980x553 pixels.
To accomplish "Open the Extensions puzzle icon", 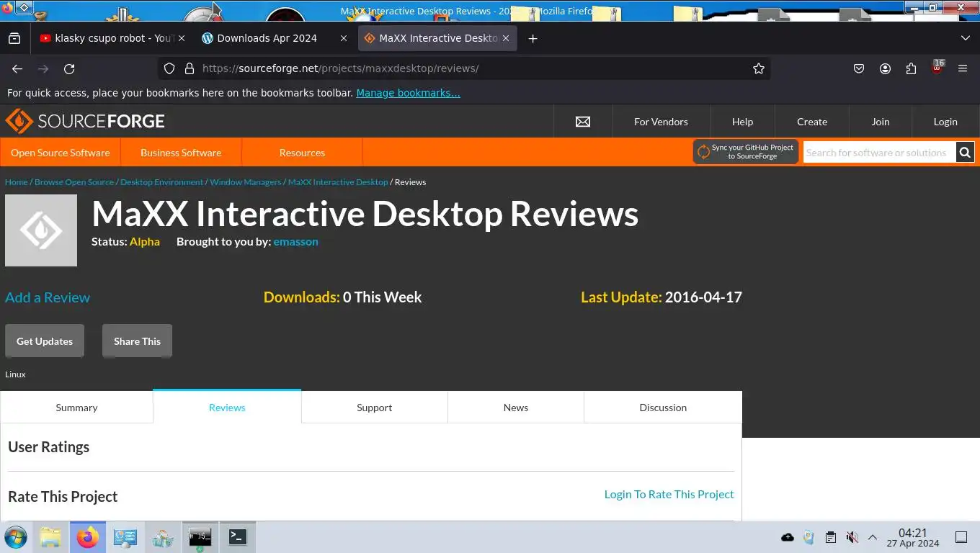I will coord(911,68).
